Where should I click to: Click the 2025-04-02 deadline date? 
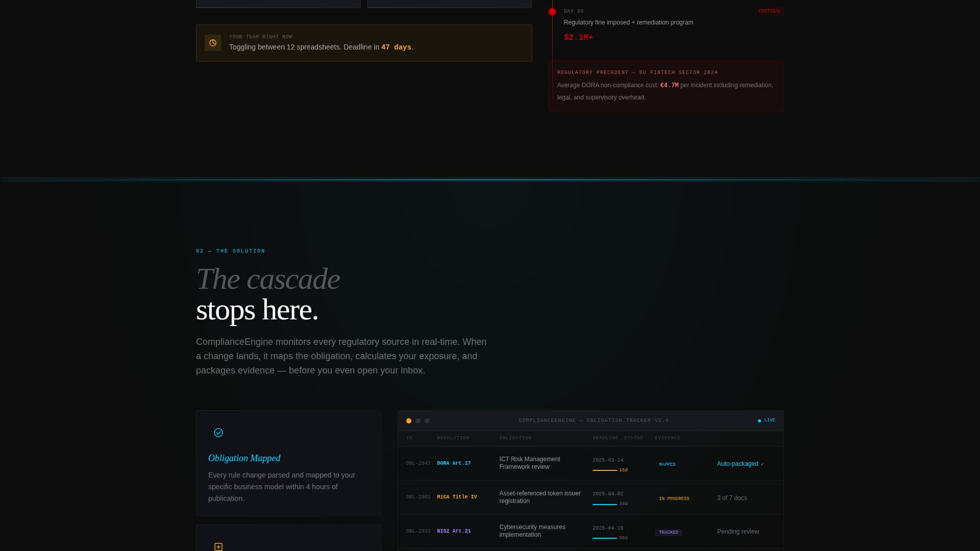tap(608, 494)
